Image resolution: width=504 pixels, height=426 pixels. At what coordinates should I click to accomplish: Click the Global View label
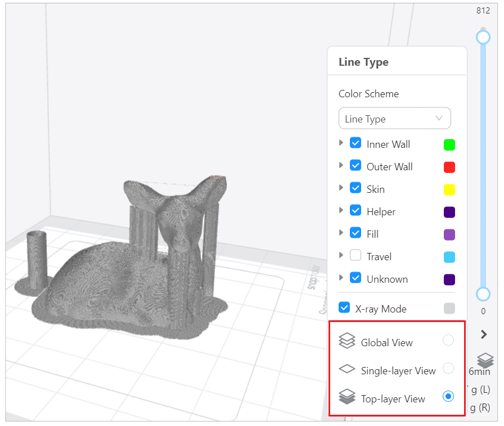tap(386, 342)
